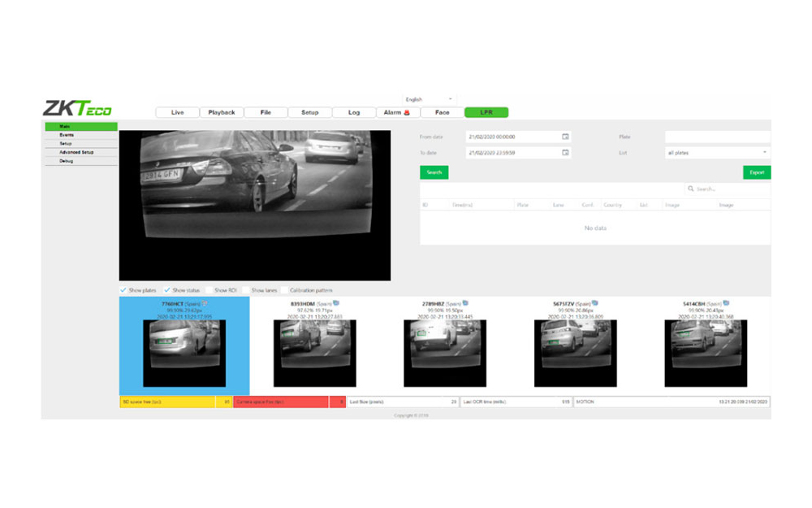Click the search magnifier icon in results table

click(x=691, y=189)
